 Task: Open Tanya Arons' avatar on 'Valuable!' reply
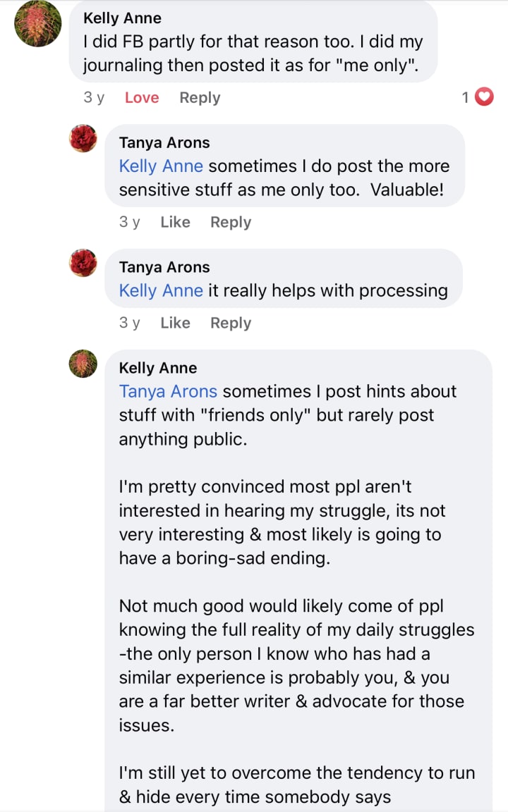pyautogui.click(x=83, y=138)
